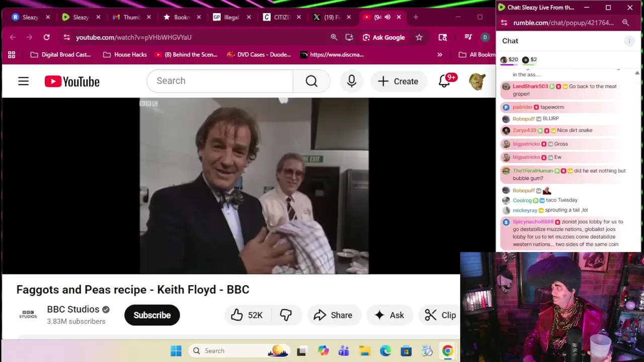Reload the page in Chrome
This screenshot has width=644, height=362.
click(x=46, y=37)
